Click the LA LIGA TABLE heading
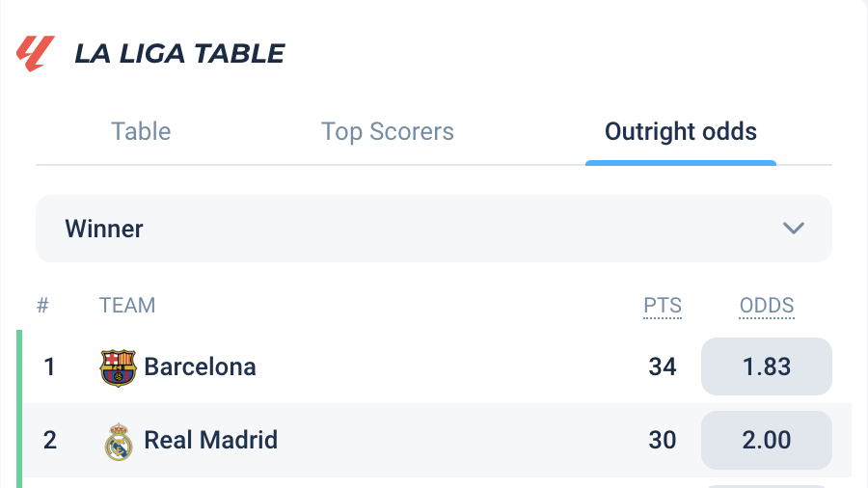Screen dimensions: 868x488 point(179,54)
